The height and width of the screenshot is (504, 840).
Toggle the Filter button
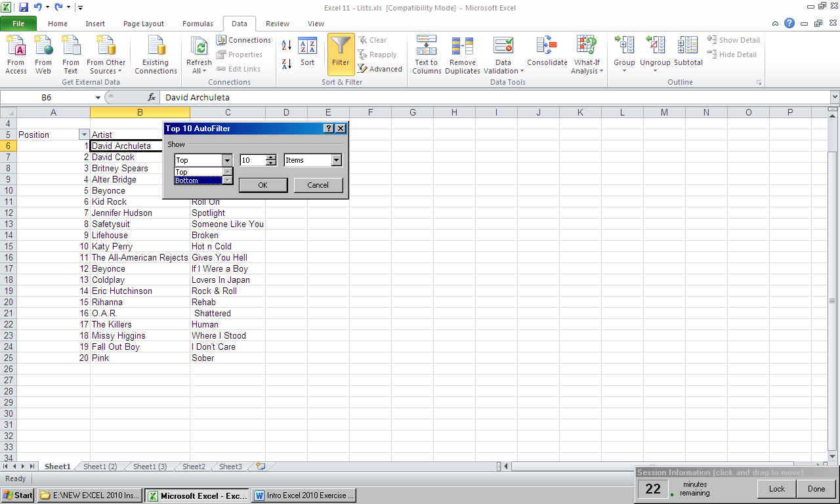coord(341,54)
